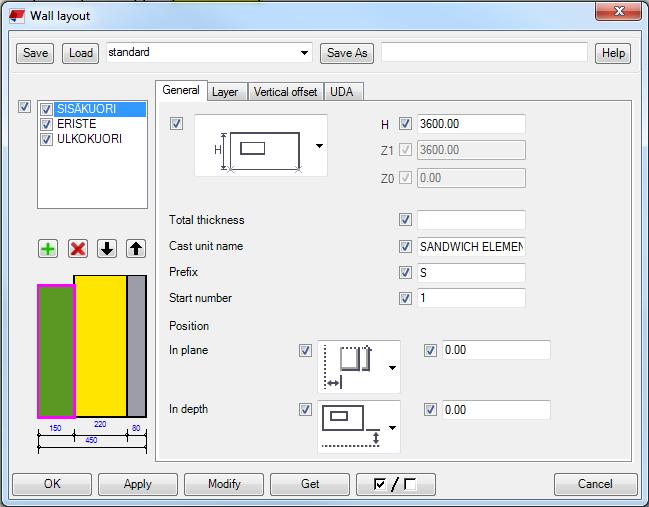649x507 pixels.
Task: Expand the height type picture dropdown arrow
Action: point(320,146)
